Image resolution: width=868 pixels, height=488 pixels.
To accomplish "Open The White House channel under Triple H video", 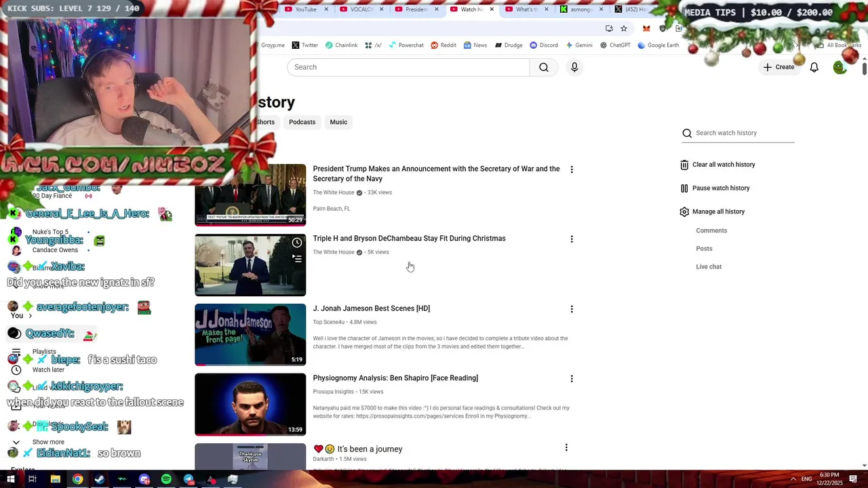I will pos(334,252).
